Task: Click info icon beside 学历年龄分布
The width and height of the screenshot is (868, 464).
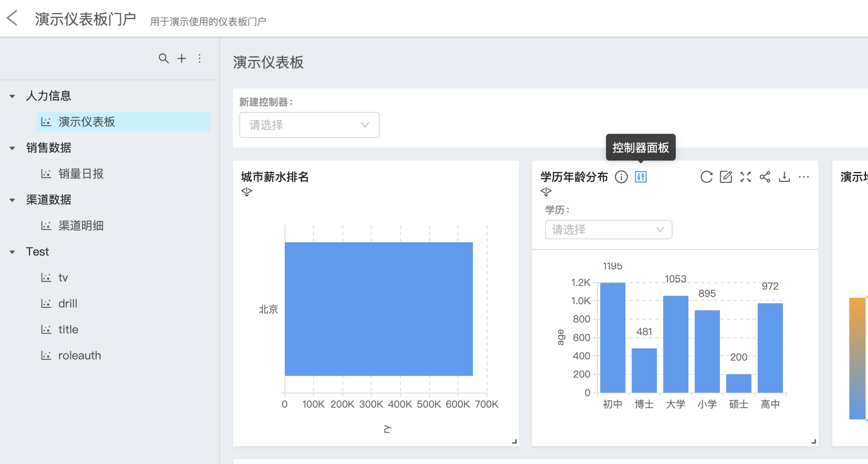Action: (x=621, y=177)
